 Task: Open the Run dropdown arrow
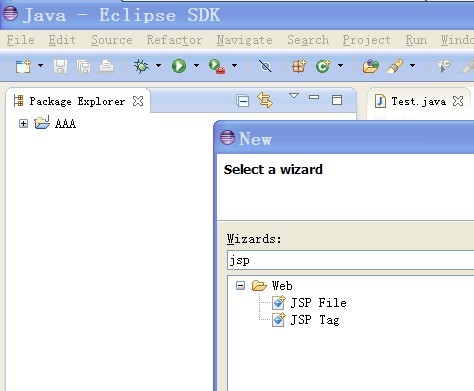[x=196, y=65]
